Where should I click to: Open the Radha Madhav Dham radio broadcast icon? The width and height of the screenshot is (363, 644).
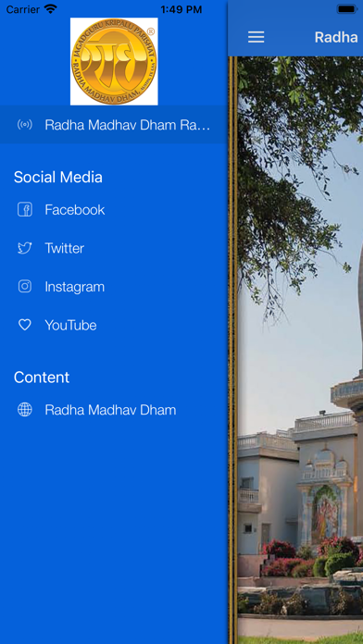click(25, 124)
